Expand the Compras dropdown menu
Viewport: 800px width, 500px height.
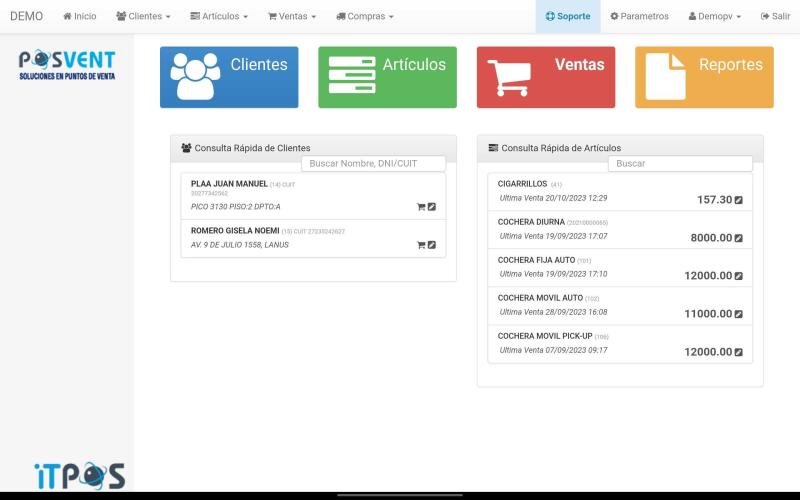[x=365, y=16]
